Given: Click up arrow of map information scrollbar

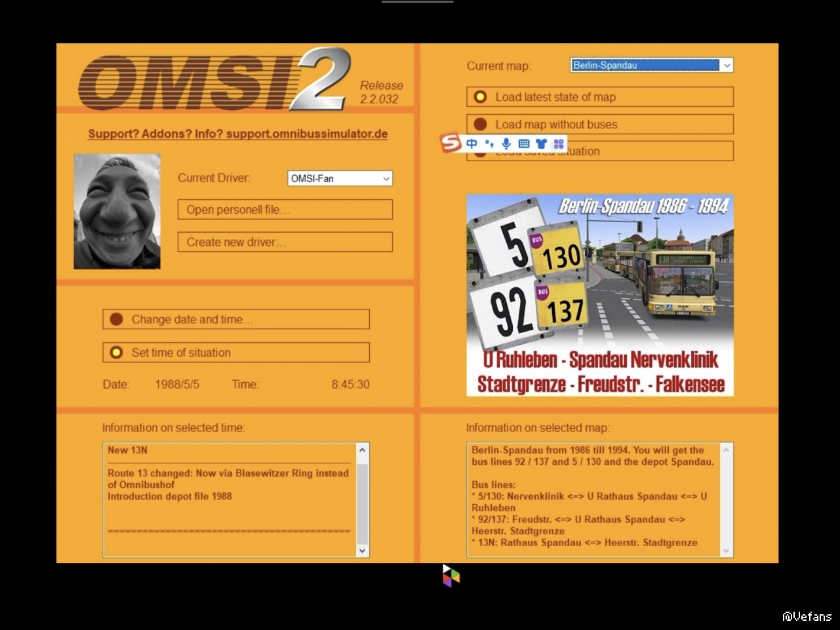Looking at the screenshot, I should [726, 450].
